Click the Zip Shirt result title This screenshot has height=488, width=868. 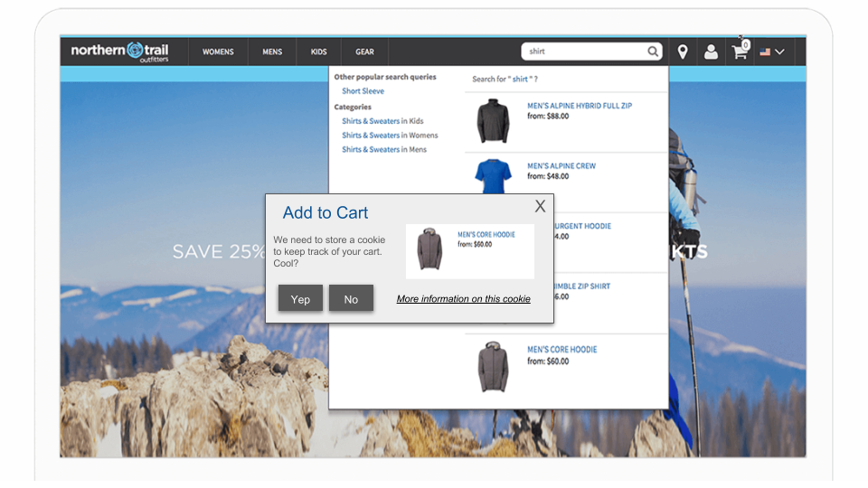pos(582,286)
